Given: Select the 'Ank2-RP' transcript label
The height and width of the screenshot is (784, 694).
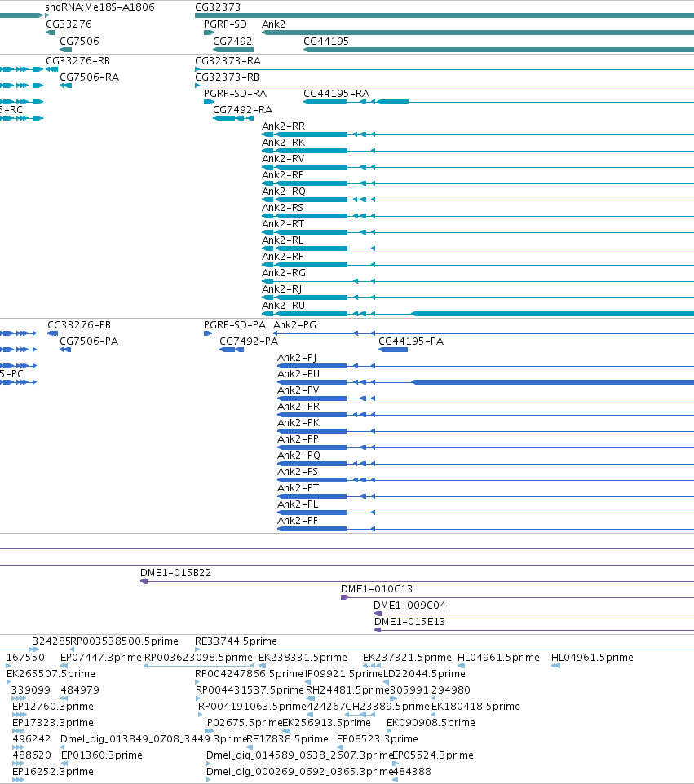Looking at the screenshot, I should 283,175.
